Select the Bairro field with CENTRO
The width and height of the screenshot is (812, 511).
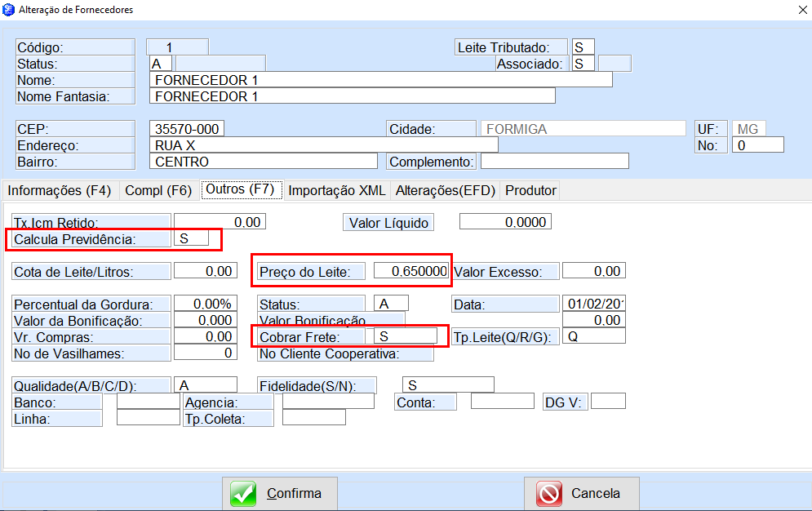263,162
